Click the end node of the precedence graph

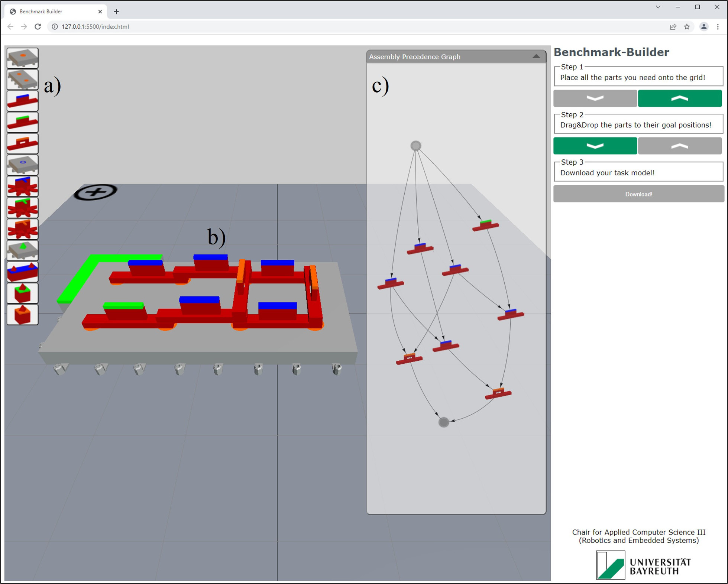pyautogui.click(x=443, y=422)
